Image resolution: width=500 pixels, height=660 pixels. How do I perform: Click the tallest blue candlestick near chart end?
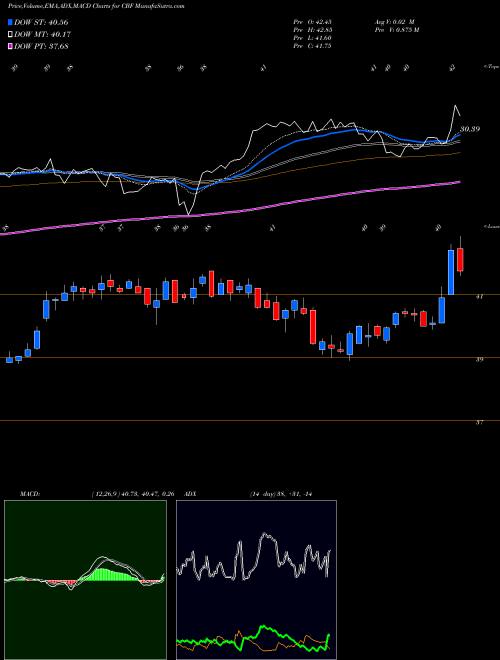[451, 272]
